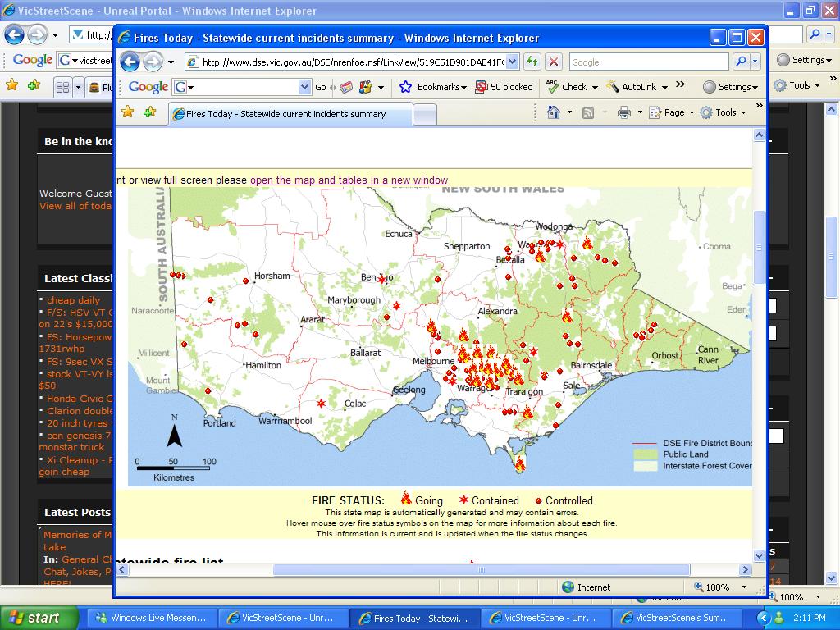Viewport: 840px width, 630px height.
Task: Click the vertical scrollbar thumb in Fires Today
Action: pyautogui.click(x=759, y=248)
